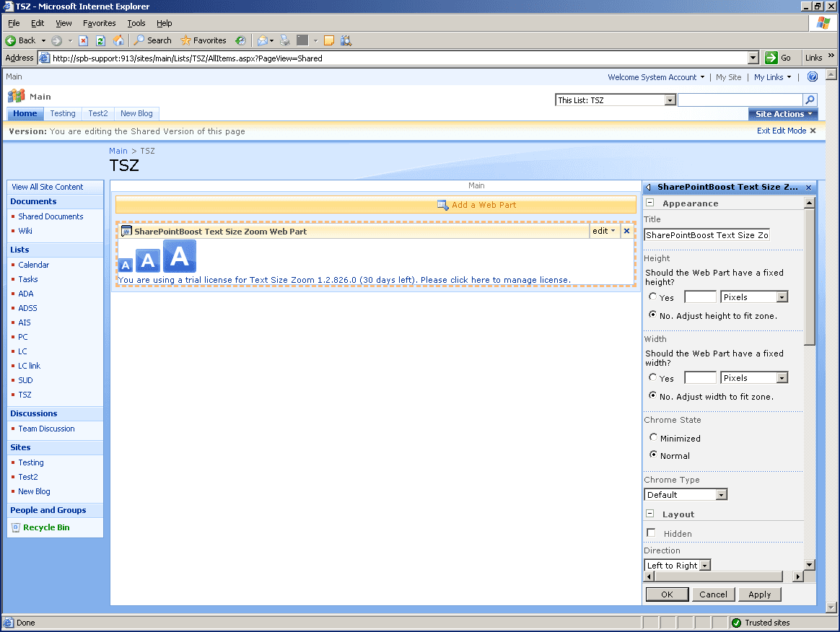Click the search magnifier icon next to search box

coord(810,100)
